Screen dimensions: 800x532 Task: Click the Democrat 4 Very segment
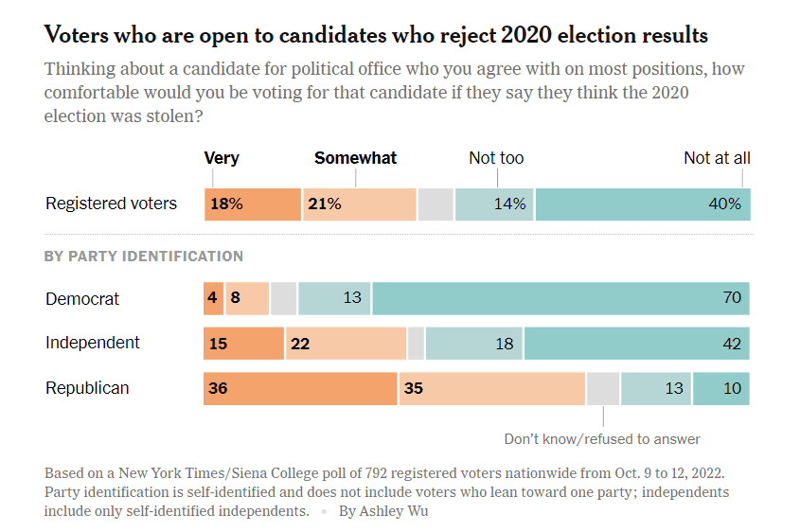click(x=213, y=298)
